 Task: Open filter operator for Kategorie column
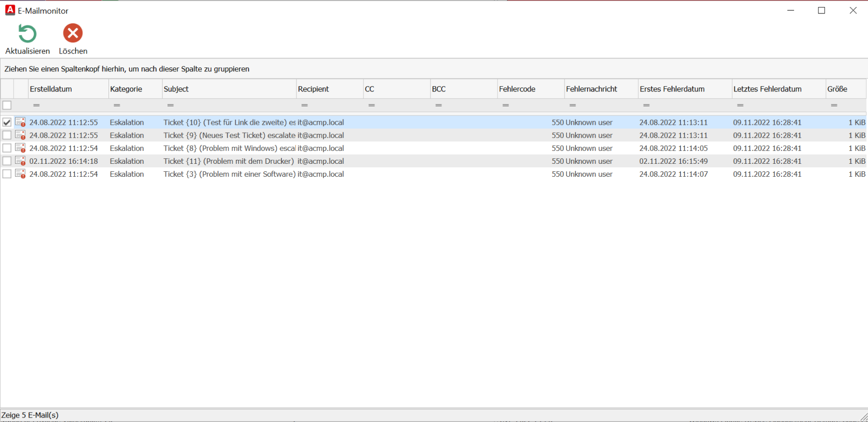click(x=117, y=105)
